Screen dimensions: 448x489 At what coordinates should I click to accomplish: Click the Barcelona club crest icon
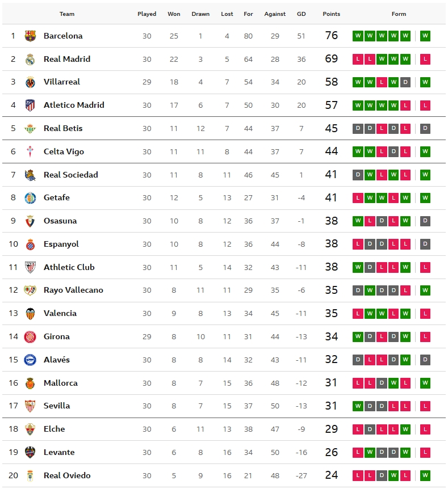(30, 36)
